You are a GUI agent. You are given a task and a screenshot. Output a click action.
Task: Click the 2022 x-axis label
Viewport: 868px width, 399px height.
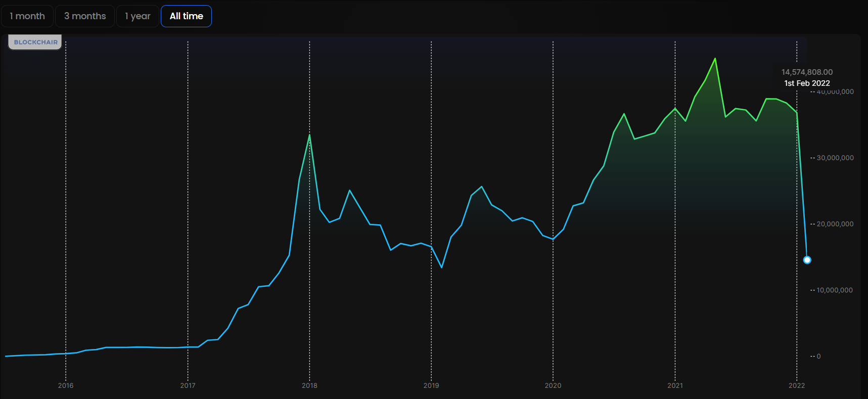pyautogui.click(x=797, y=385)
